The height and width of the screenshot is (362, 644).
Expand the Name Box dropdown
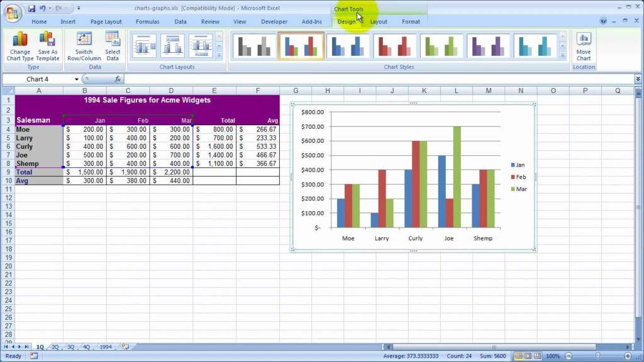click(x=76, y=79)
